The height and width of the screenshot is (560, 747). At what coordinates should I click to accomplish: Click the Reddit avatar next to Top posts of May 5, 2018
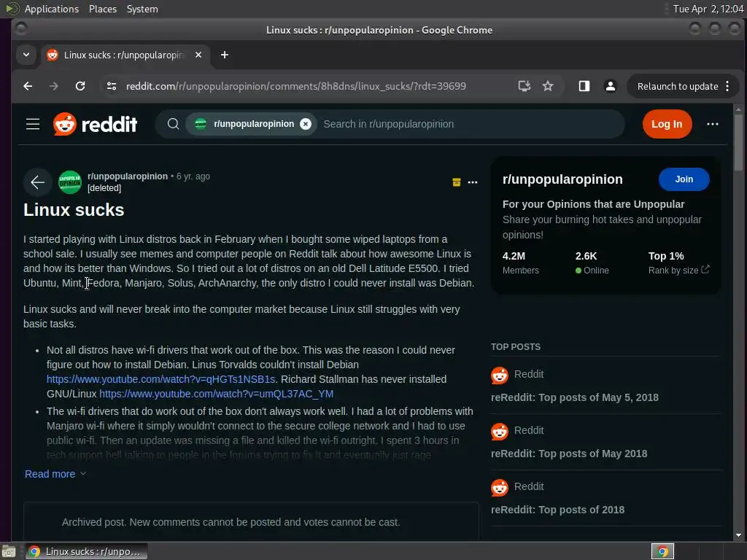(500, 376)
